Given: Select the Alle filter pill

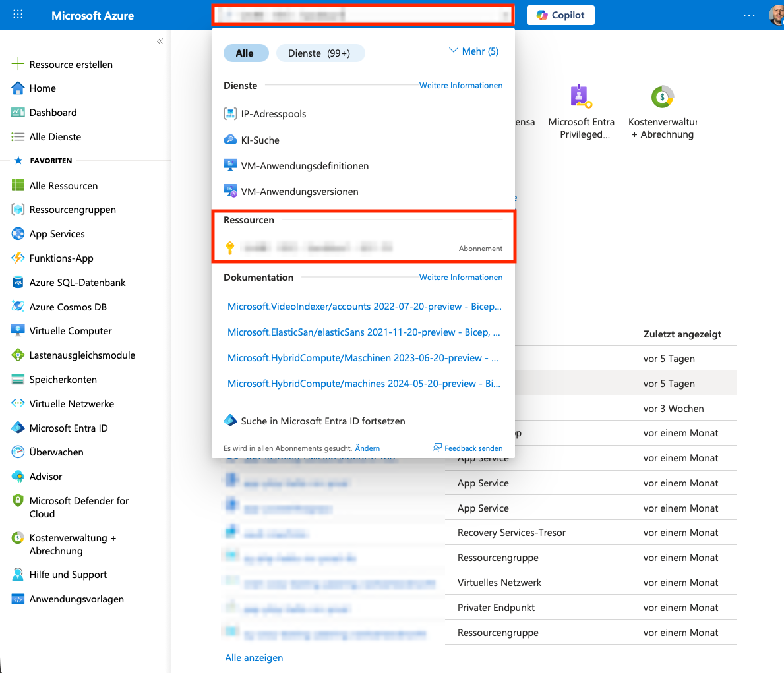Looking at the screenshot, I should coord(245,53).
